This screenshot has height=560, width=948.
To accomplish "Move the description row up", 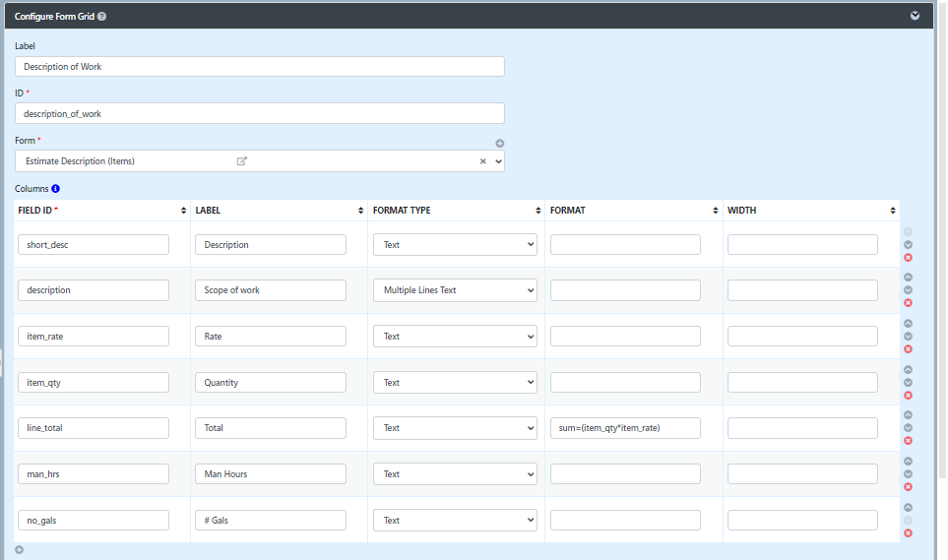I will point(908,278).
